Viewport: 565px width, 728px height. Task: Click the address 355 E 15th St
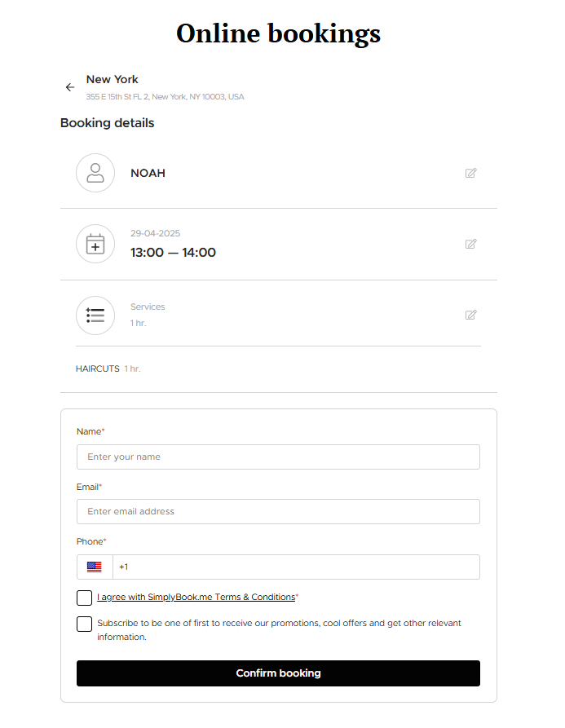pos(165,96)
